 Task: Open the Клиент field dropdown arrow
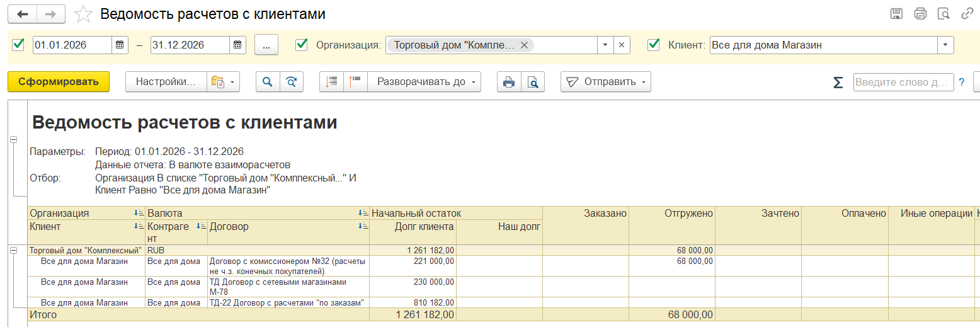(945, 45)
